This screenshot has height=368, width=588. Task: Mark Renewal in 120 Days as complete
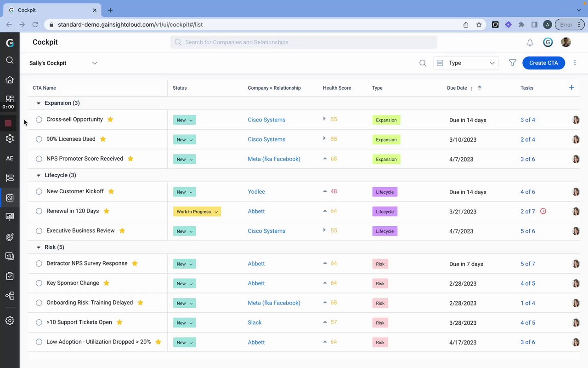(39, 212)
